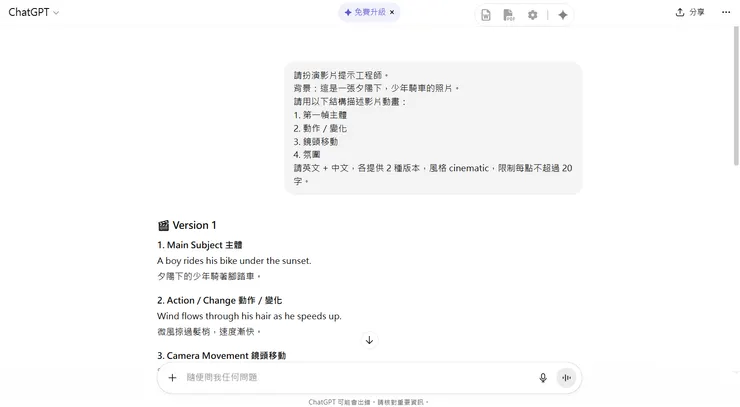Click the export to Word document icon
This screenshot has height=407, width=740.
486,15
